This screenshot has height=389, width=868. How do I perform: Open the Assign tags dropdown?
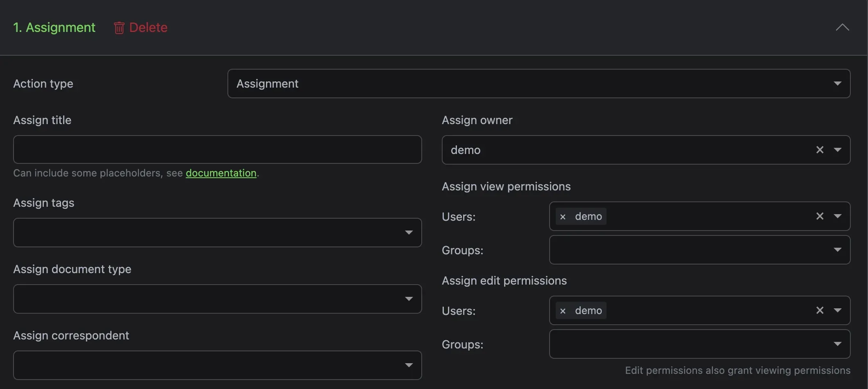click(217, 233)
